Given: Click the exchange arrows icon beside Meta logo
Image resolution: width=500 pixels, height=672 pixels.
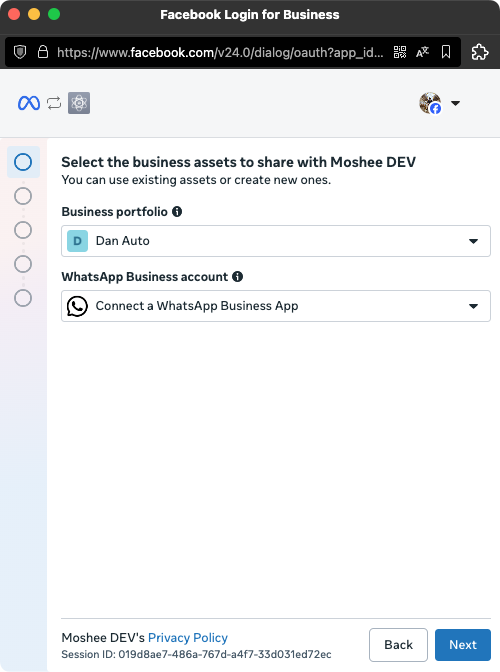Looking at the screenshot, I should coord(54,103).
